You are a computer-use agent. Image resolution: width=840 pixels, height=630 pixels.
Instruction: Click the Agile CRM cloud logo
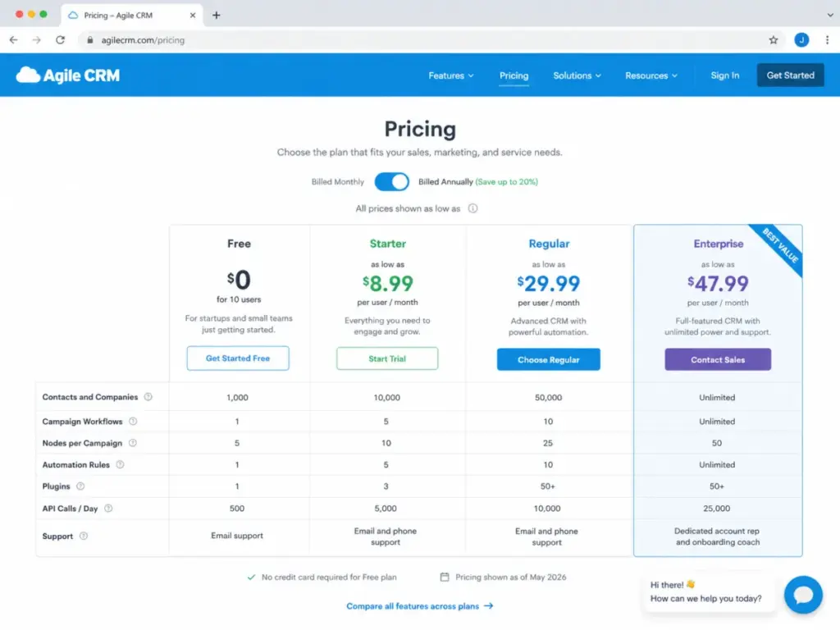68,75
